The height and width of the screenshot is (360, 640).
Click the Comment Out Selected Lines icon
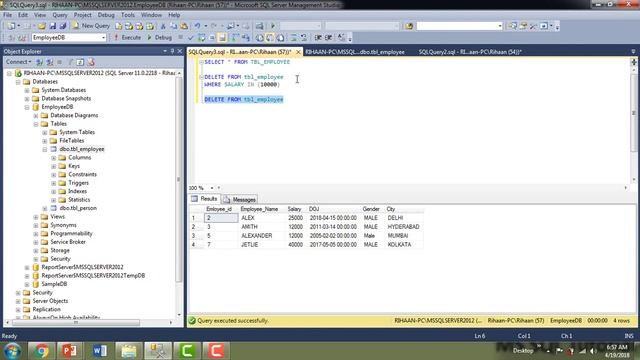click(293, 38)
